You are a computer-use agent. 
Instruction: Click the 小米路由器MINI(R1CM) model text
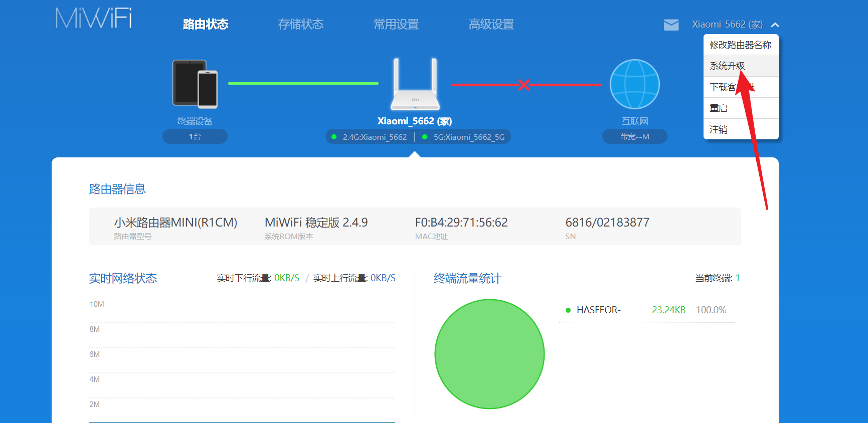[176, 222]
